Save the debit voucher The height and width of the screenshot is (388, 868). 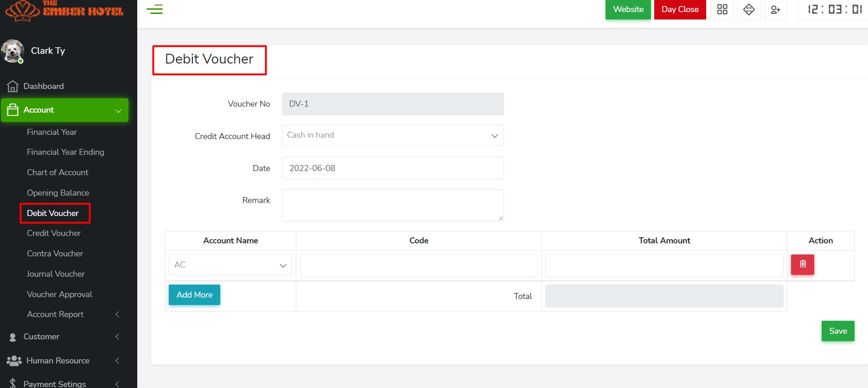click(837, 331)
